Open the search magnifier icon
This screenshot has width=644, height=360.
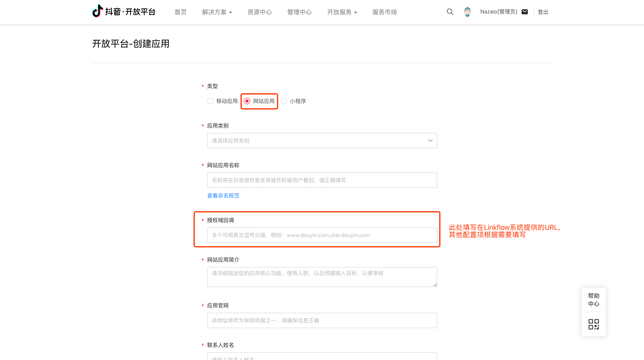point(450,12)
